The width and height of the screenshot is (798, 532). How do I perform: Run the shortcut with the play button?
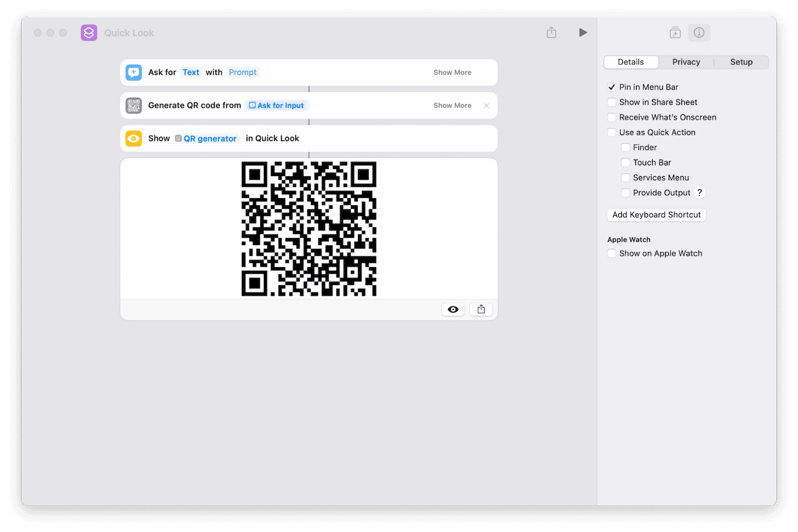pyautogui.click(x=582, y=33)
